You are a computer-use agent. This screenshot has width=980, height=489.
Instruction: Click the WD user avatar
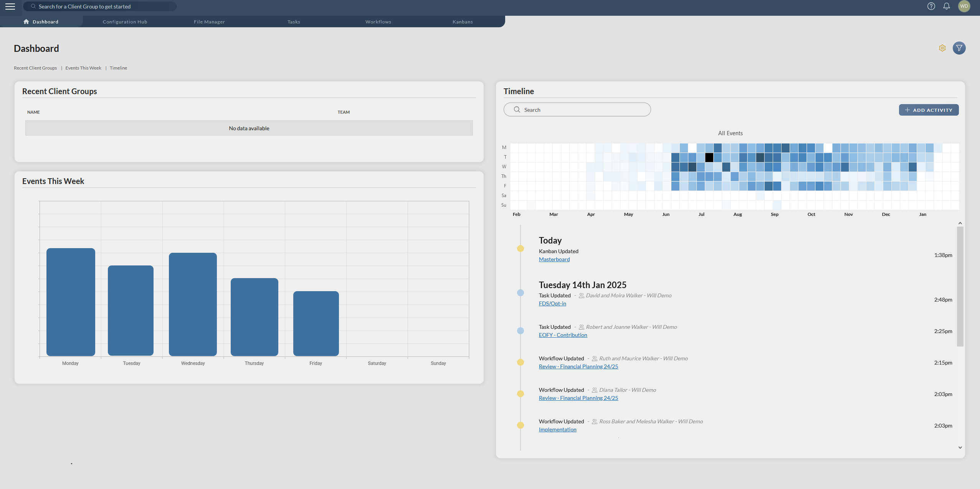coord(964,6)
